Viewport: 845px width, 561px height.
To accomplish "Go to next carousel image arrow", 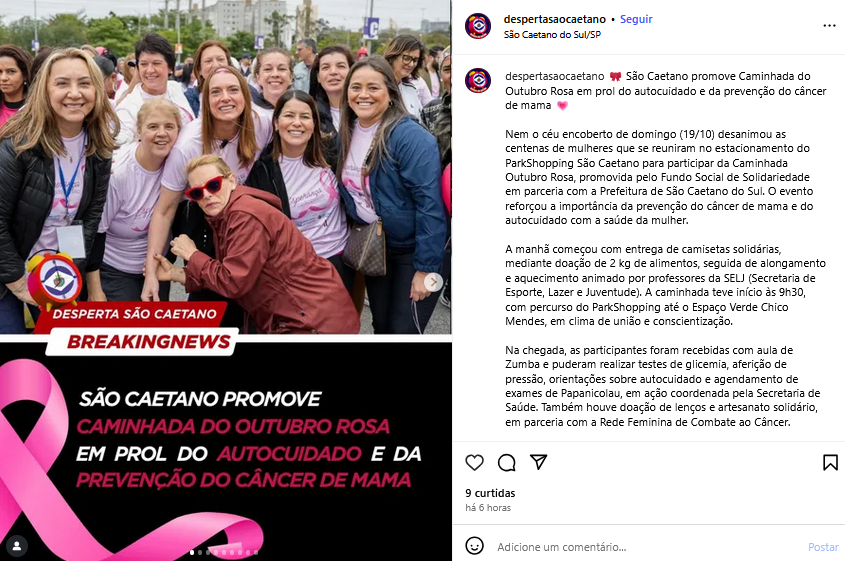I will (x=433, y=282).
